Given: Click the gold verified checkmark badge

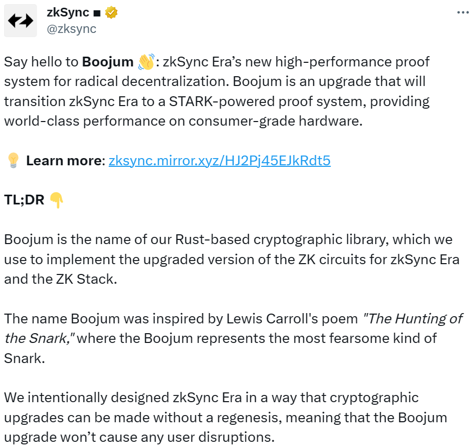Looking at the screenshot, I should coord(111,12).
